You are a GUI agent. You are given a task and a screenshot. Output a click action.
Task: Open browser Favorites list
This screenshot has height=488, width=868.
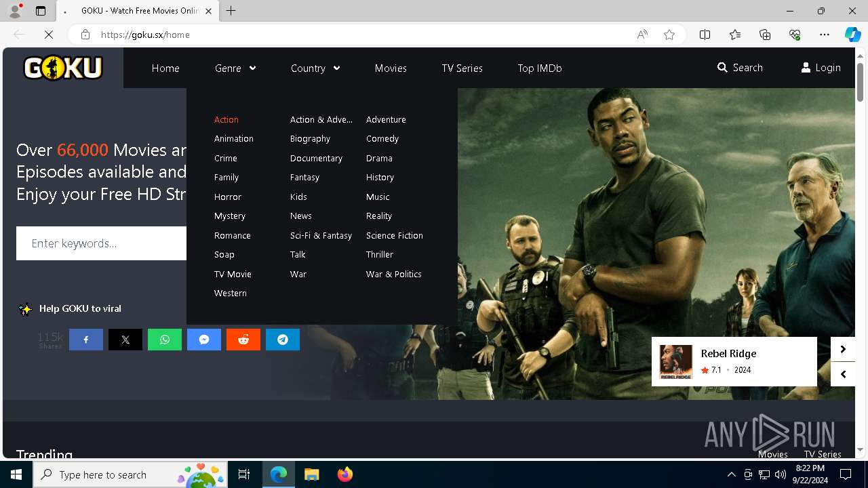pyautogui.click(x=735, y=35)
